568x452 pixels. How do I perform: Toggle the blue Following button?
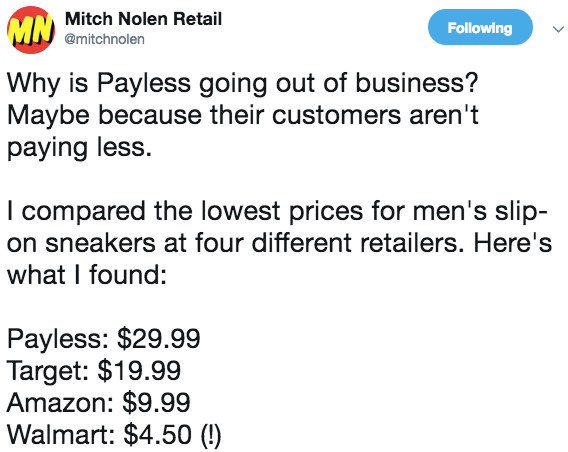[480, 28]
